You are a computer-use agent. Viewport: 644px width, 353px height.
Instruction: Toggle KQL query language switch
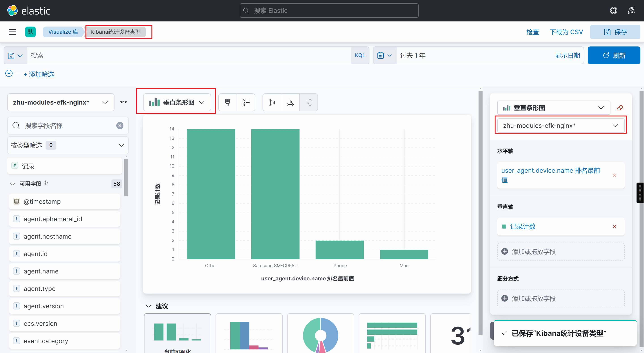point(360,55)
